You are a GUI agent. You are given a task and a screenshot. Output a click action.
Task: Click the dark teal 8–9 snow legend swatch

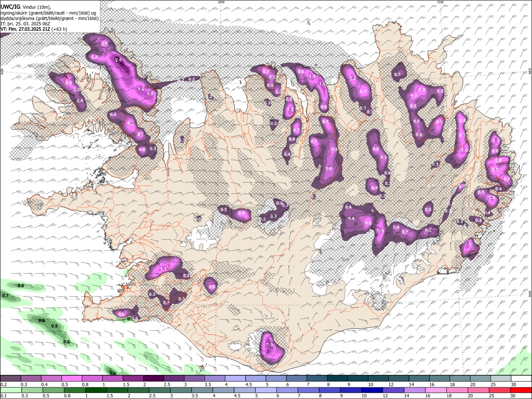click(337, 378)
